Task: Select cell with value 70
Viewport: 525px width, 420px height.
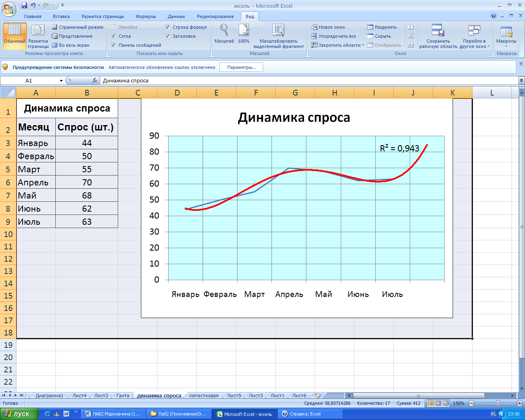Action: pos(87,182)
